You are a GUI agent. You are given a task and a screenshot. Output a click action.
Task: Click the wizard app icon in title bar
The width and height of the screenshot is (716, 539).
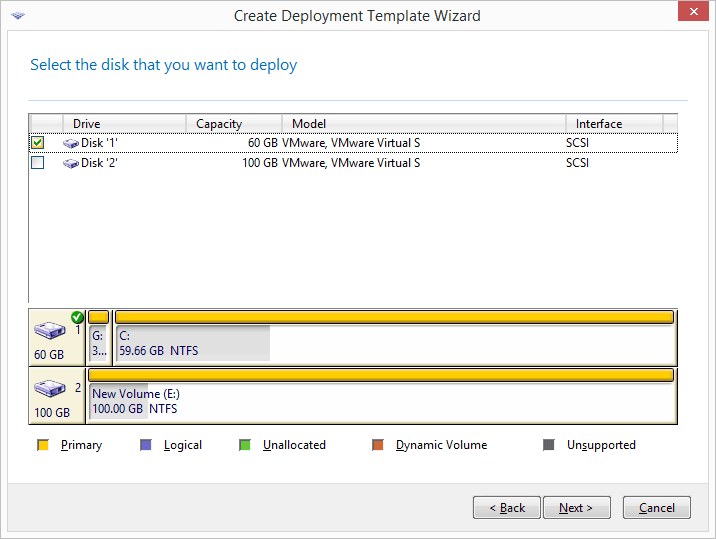pos(18,16)
